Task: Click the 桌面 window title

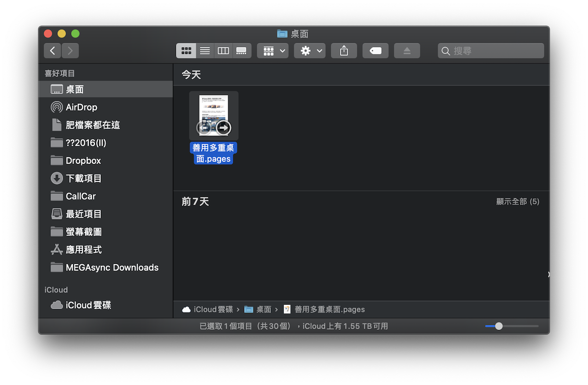Action: point(299,34)
